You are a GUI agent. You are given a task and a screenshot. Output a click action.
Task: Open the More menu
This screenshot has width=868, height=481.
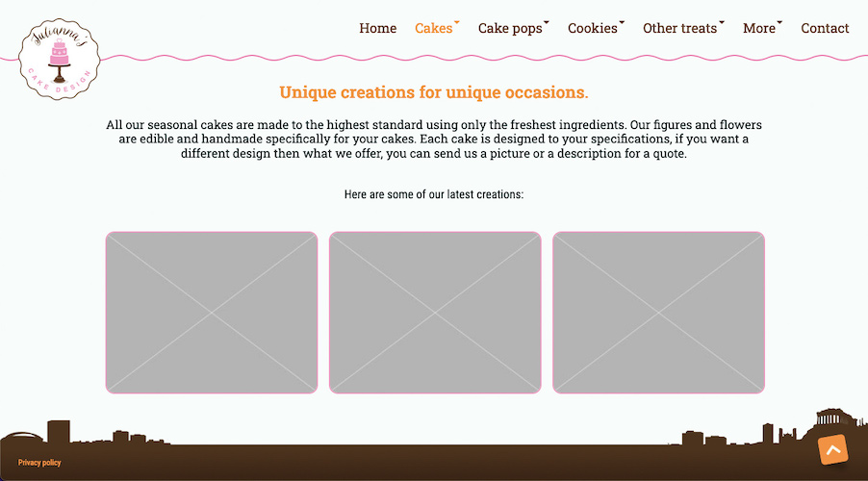pos(758,28)
